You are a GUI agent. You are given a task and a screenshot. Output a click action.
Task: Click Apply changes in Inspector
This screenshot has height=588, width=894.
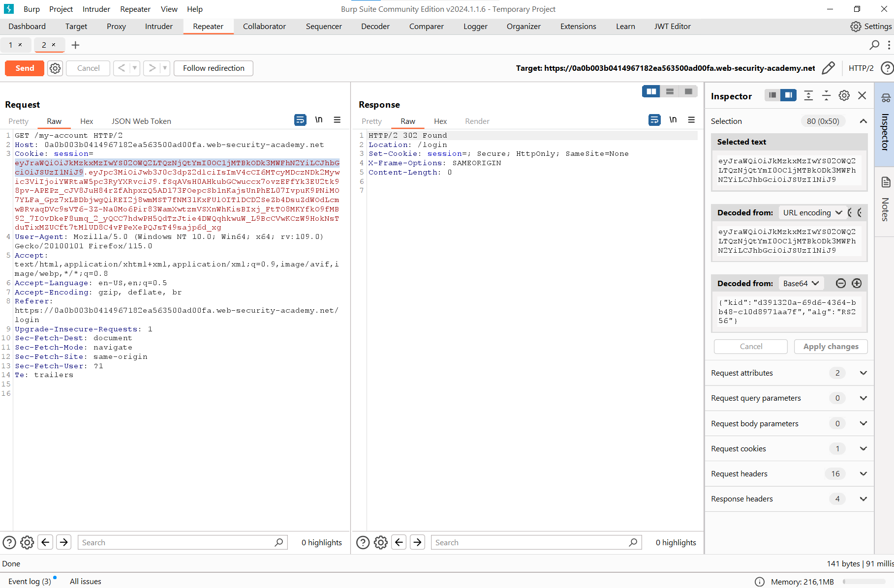pyautogui.click(x=831, y=347)
